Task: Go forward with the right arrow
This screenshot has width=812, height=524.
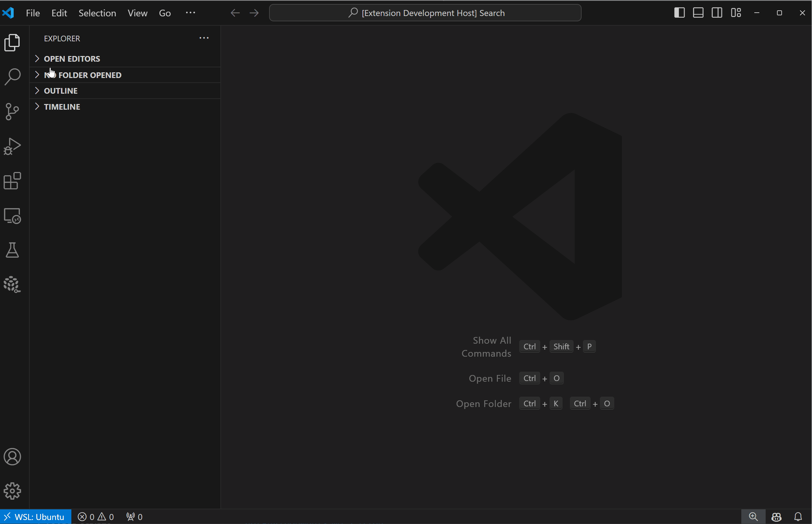Action: coord(254,13)
